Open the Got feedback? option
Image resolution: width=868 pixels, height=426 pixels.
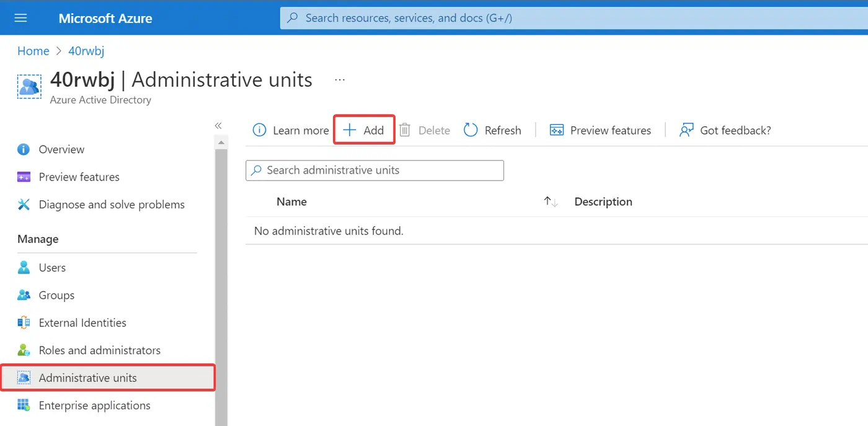[725, 130]
